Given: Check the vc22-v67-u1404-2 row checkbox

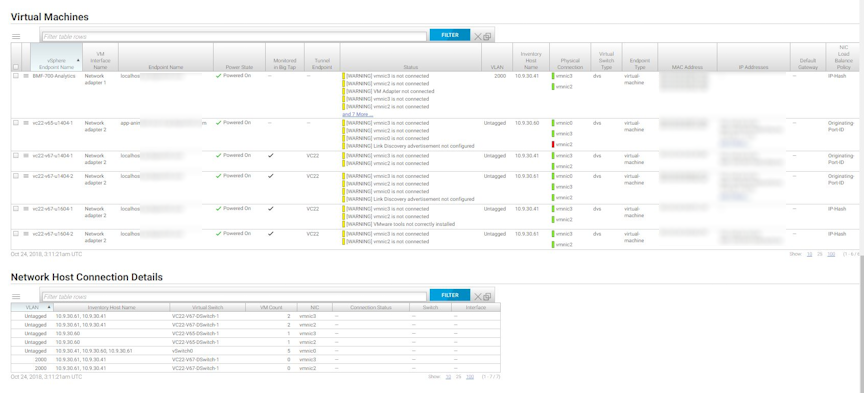Looking at the screenshot, I should pyautogui.click(x=16, y=176).
